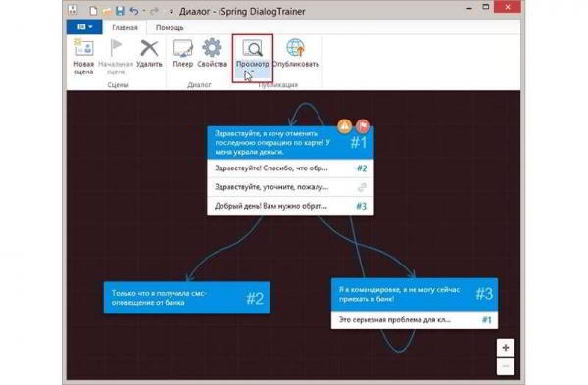Viewport: 588px width, 385px height.
Task: Click the Просмотр preview icon
Action: 253,48
